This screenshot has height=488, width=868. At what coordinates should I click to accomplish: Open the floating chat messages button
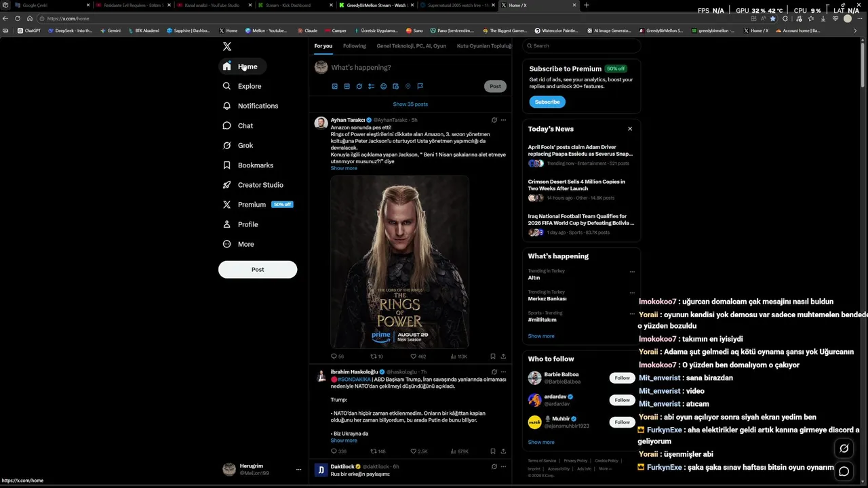point(844,471)
